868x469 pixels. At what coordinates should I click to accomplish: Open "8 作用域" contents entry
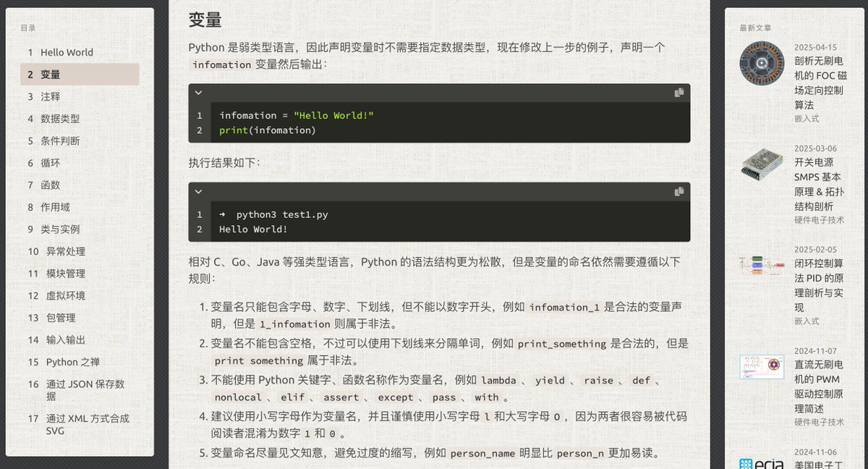pos(80,207)
